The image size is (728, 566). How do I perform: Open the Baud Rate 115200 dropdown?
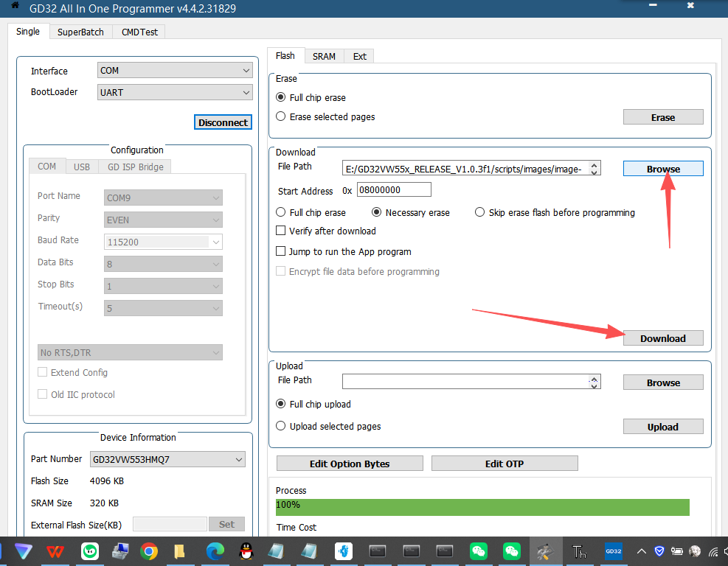point(163,242)
